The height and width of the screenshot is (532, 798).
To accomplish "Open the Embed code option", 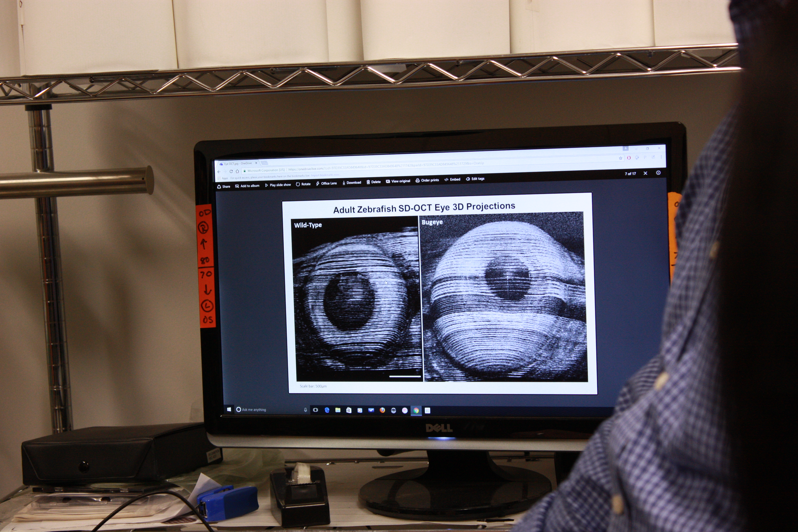I will point(452,180).
